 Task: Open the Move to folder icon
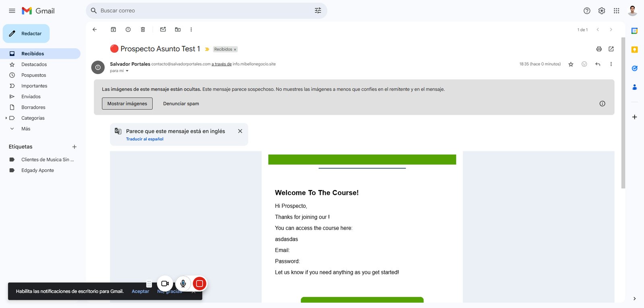pos(178,29)
